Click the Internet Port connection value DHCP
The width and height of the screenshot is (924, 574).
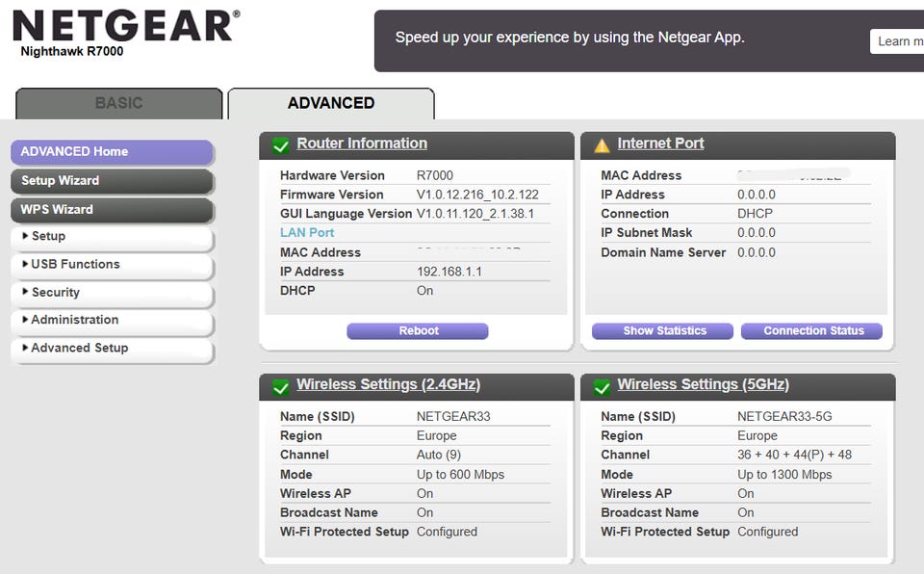pos(755,214)
